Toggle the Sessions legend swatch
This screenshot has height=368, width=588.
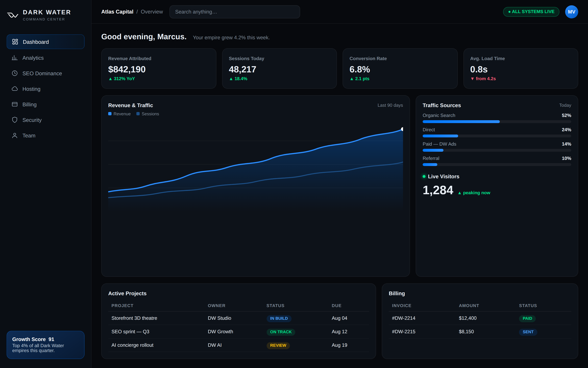(x=138, y=114)
